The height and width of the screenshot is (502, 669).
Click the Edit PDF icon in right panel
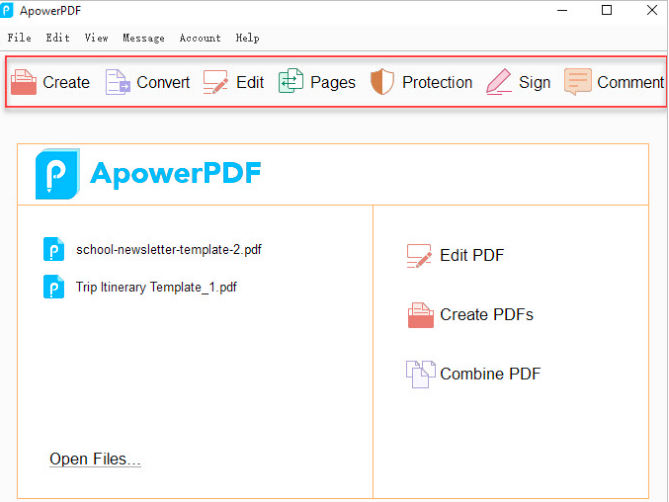tap(419, 255)
